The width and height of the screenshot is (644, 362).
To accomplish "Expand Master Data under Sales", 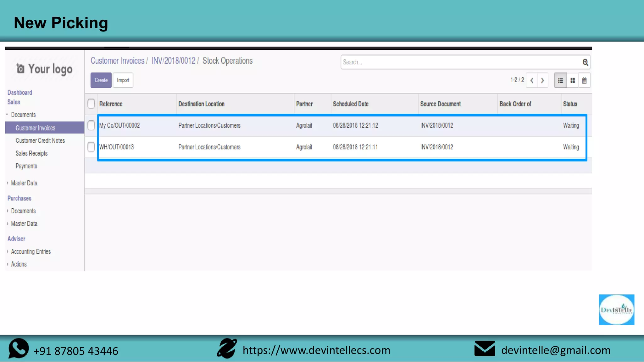I will click(x=24, y=183).
